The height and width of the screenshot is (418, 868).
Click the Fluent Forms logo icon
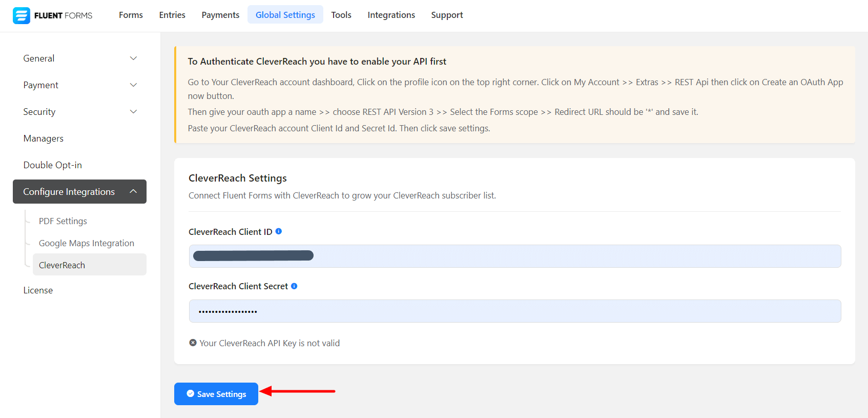pyautogui.click(x=22, y=15)
